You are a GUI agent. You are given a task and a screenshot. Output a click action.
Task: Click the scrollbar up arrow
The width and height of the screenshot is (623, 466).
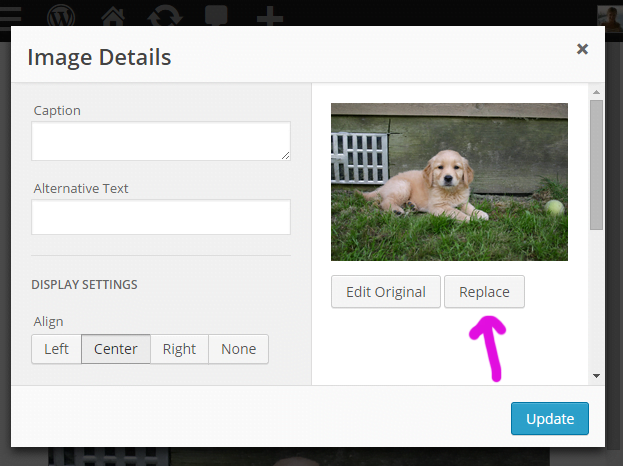[596, 92]
